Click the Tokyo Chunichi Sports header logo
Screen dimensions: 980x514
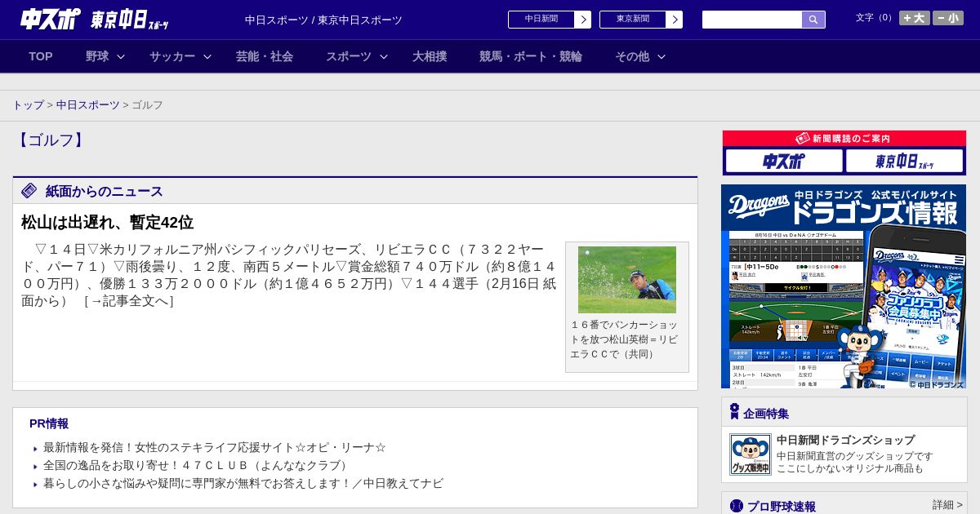click(130, 20)
